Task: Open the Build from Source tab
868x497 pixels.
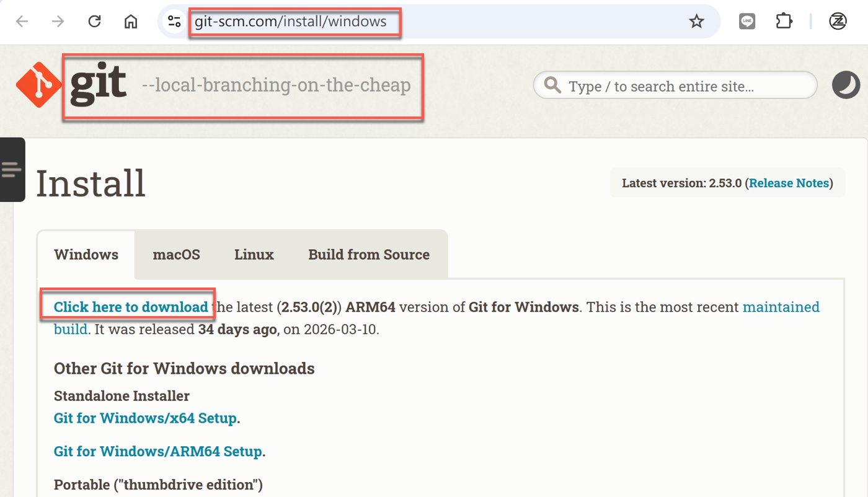Action: 368,255
